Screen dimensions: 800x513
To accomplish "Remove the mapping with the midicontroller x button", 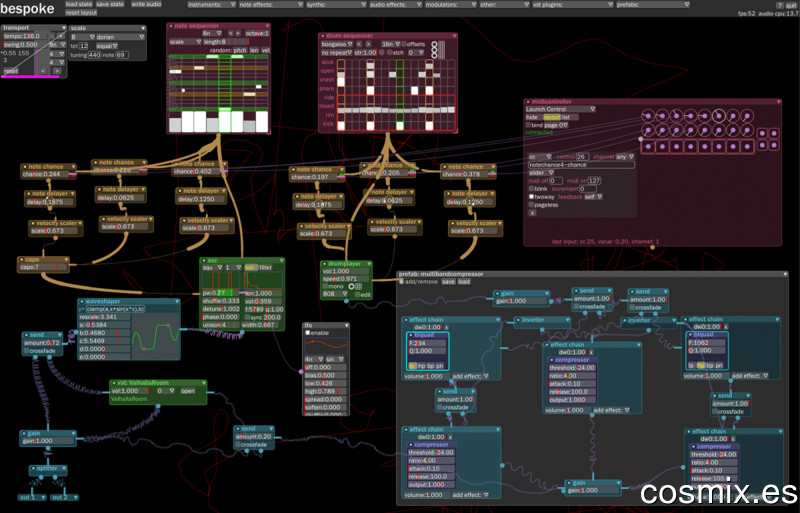I will (532, 213).
